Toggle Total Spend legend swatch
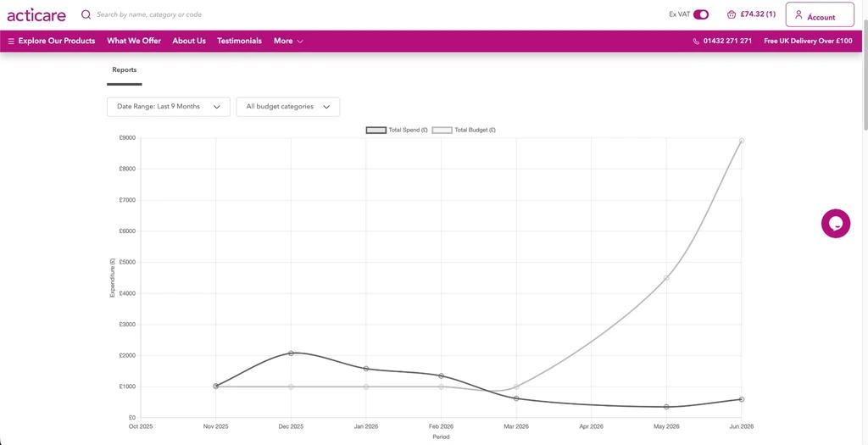This screenshot has width=868, height=445. [376, 130]
